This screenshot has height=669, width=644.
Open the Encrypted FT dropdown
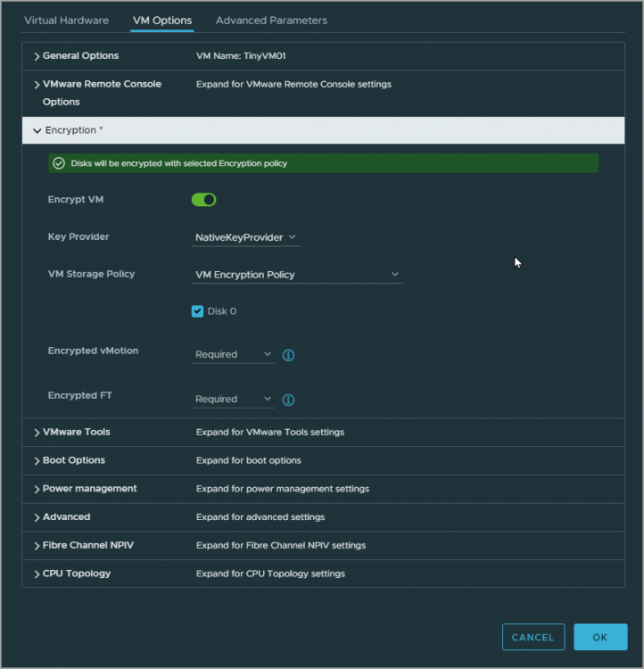[x=234, y=400]
